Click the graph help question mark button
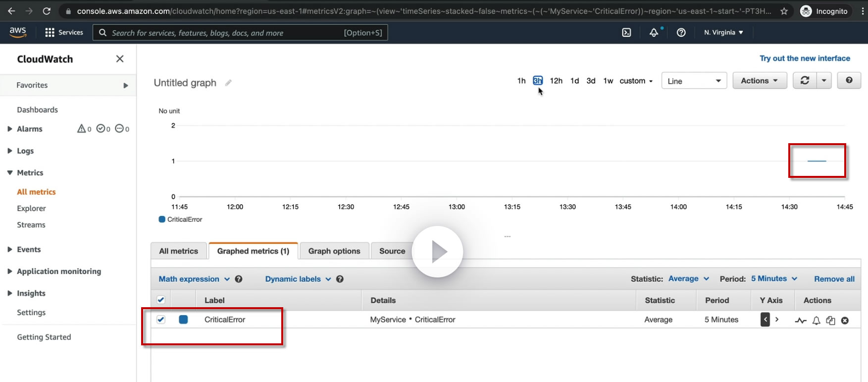 click(x=849, y=81)
